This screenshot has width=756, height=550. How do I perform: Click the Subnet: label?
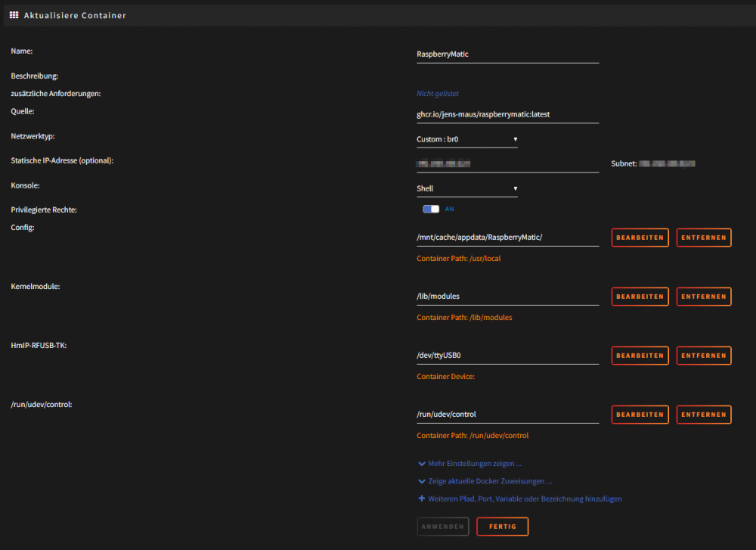624,163
